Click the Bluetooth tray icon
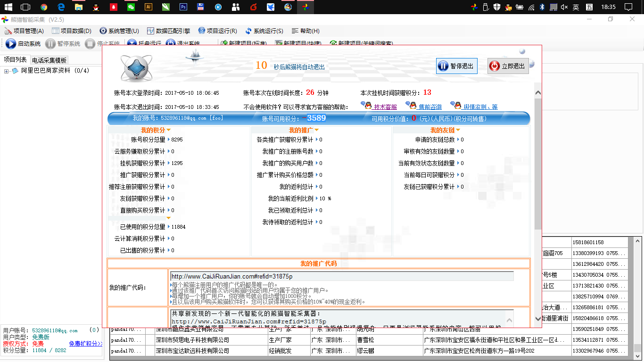Viewport: 644px width, 362px height. [542, 7]
